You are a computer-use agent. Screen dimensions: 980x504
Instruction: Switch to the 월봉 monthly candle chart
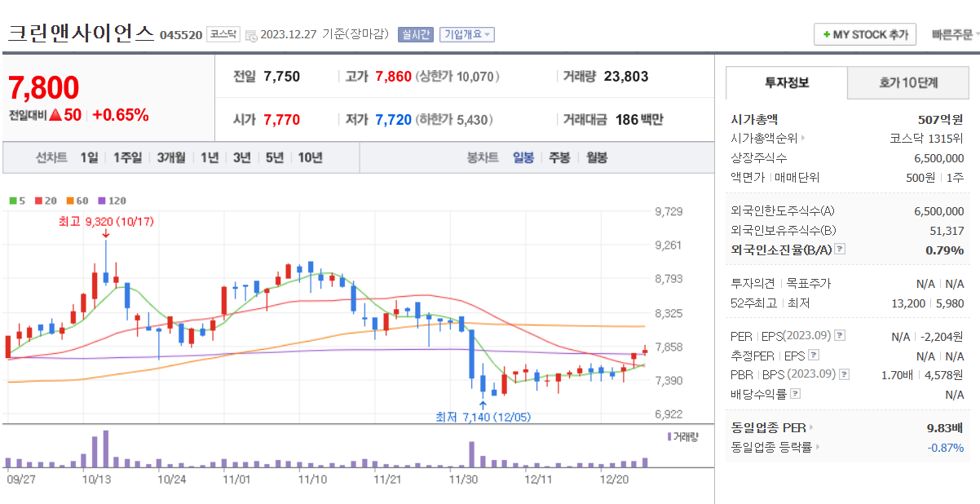coord(597,157)
